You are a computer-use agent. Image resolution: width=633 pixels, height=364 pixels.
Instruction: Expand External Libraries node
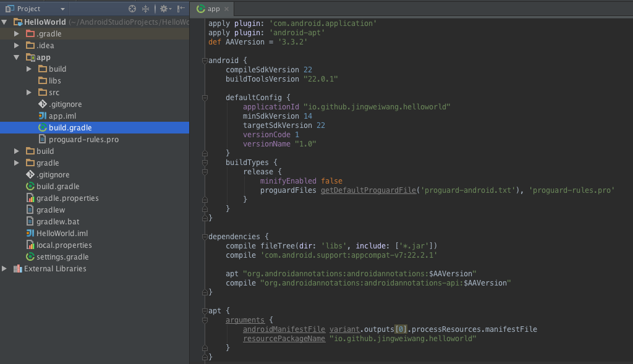(5, 269)
